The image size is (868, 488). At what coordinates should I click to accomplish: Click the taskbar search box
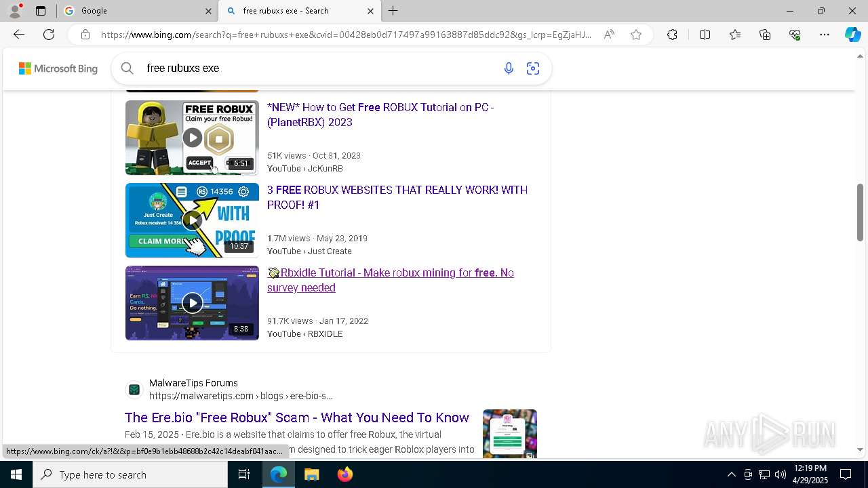(x=130, y=474)
